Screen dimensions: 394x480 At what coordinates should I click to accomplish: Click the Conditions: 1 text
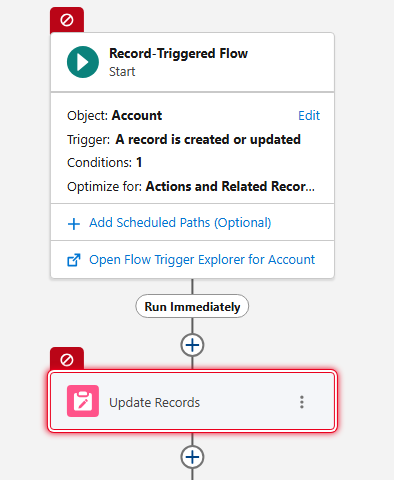[104, 163]
